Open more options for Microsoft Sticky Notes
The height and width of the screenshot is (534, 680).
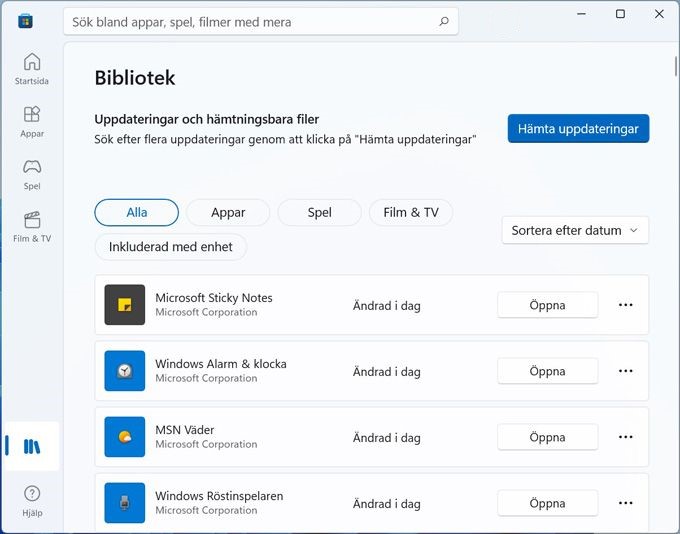click(625, 305)
